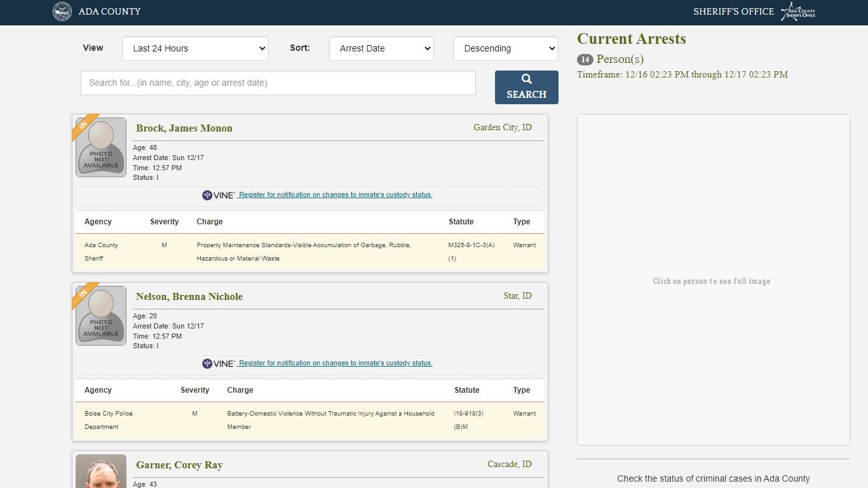Click the Timeframe date range text

coord(682,75)
